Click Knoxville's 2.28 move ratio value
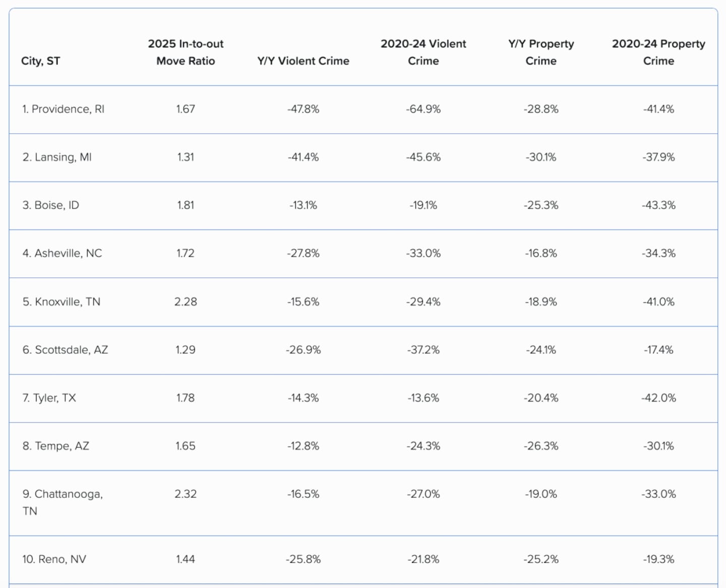Screen dimensions: 726x588 pos(186,302)
